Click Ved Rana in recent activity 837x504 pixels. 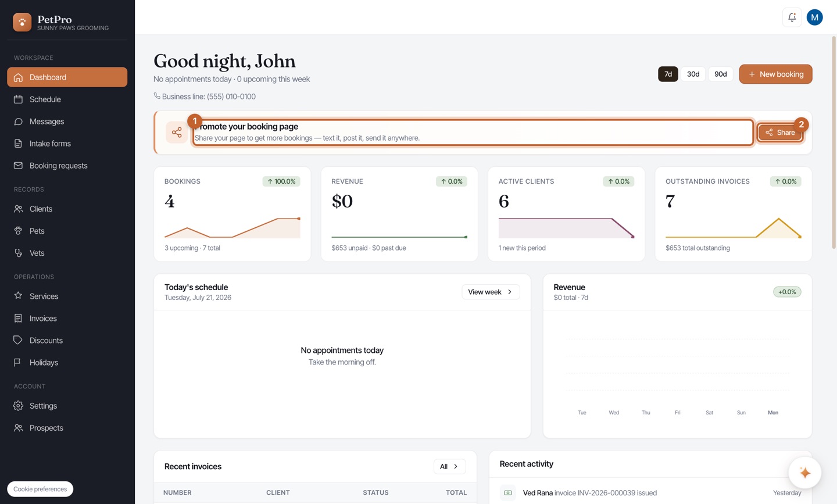538,493
